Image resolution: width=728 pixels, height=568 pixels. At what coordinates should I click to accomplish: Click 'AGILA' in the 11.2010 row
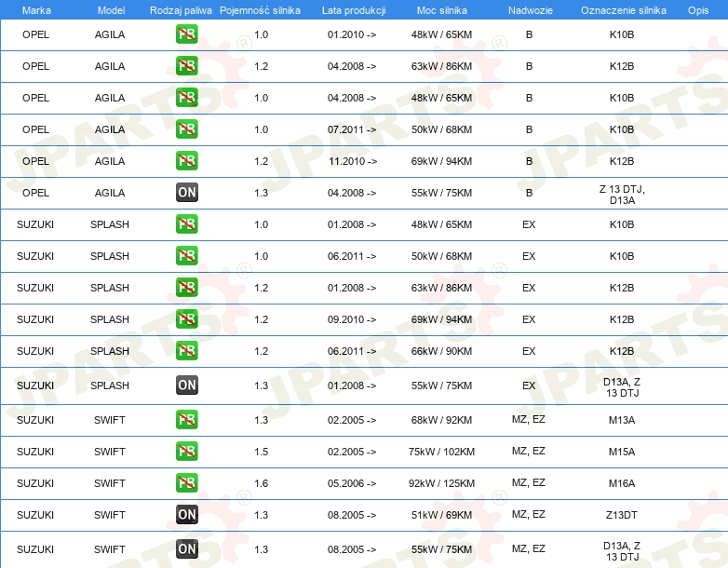[x=110, y=161]
